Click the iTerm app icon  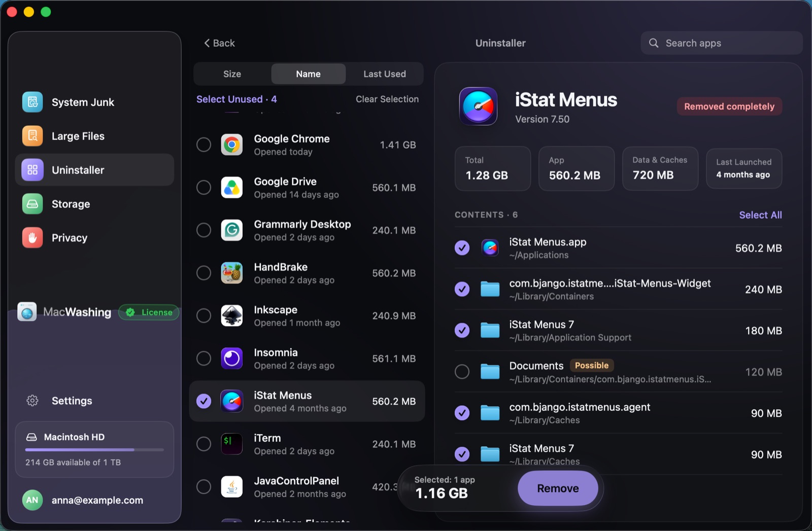pos(232,444)
